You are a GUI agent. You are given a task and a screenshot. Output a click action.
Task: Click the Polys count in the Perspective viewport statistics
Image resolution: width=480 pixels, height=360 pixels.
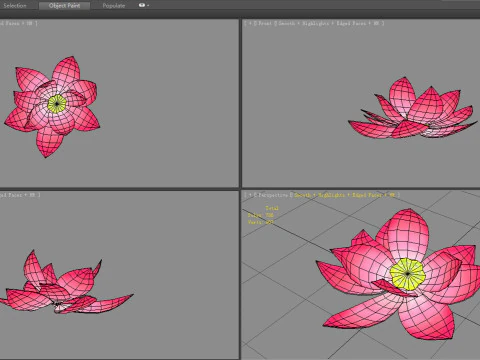pos(260,215)
